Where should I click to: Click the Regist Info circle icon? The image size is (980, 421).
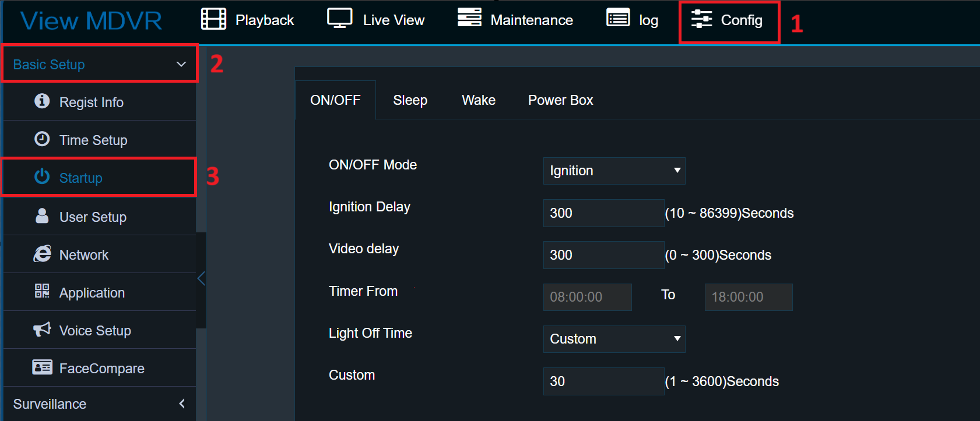42,101
